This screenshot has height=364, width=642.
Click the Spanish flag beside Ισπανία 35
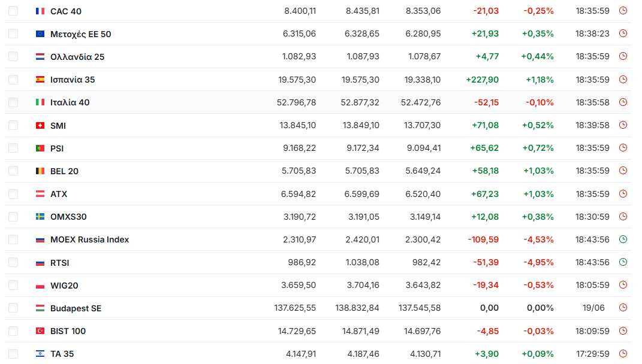coord(40,80)
